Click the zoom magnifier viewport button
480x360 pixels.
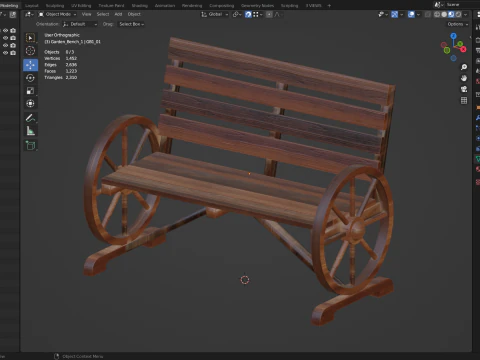coord(464,67)
